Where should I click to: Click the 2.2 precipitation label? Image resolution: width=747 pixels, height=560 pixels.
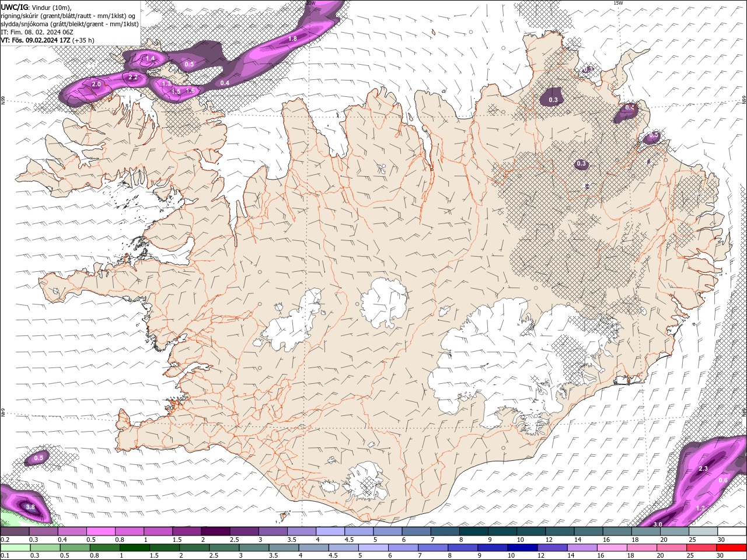click(133, 77)
